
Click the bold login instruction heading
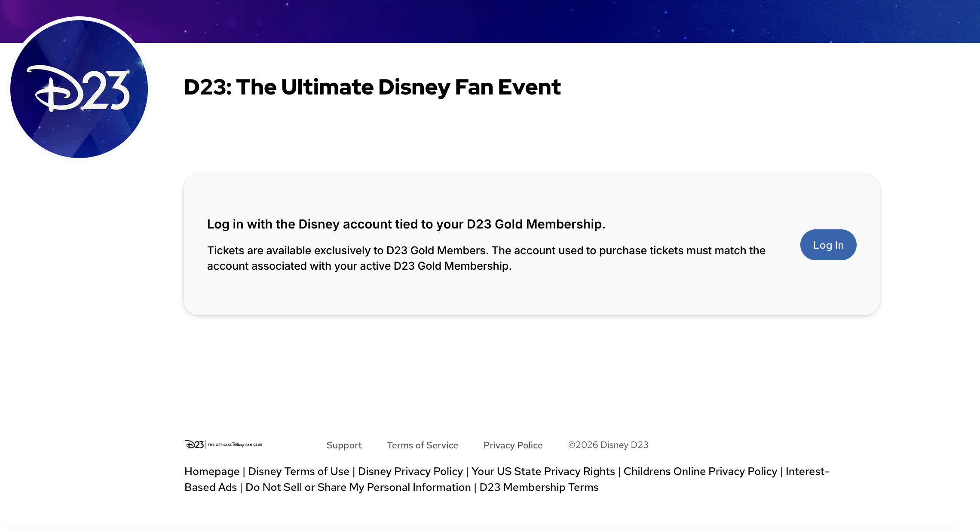click(x=406, y=224)
